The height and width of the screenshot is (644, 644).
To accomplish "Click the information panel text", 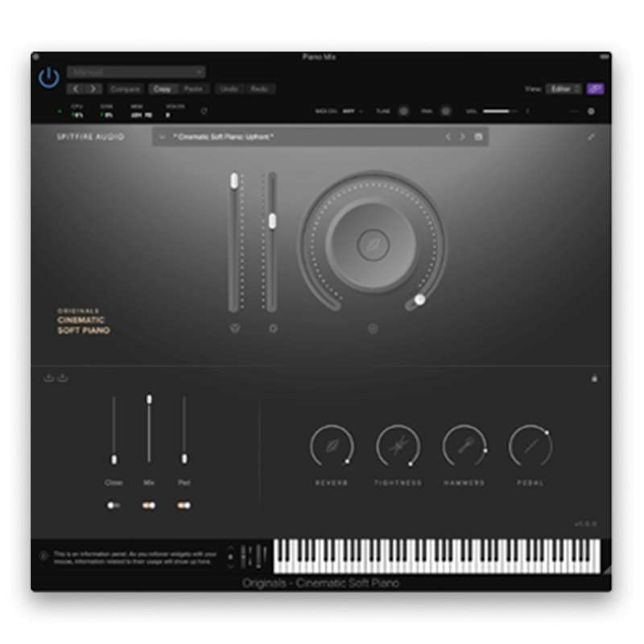I will coord(135,558).
